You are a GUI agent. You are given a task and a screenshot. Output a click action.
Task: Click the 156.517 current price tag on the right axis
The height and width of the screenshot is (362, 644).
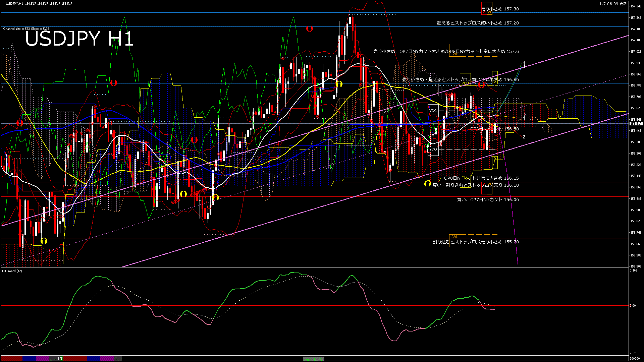point(635,123)
